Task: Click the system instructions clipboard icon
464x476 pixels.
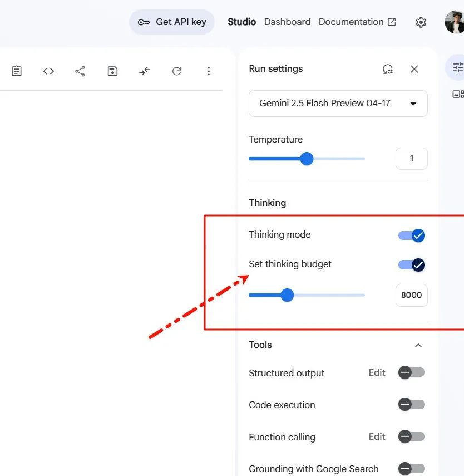Action: [17, 71]
